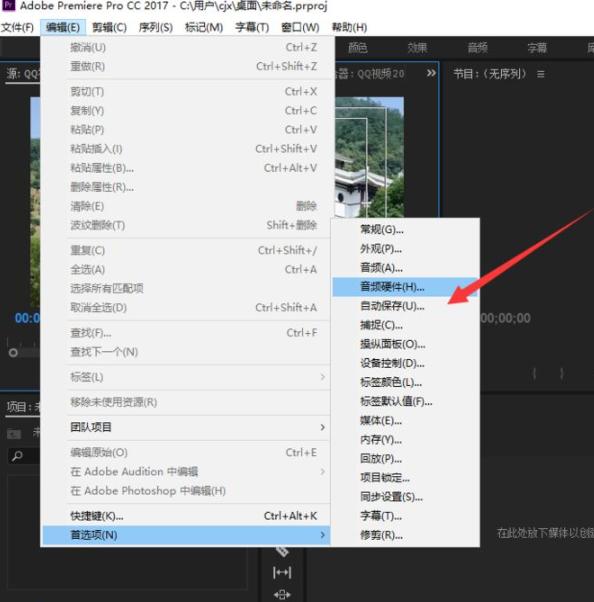
Task: Open the 标记(M) menu
Action: coord(204,27)
